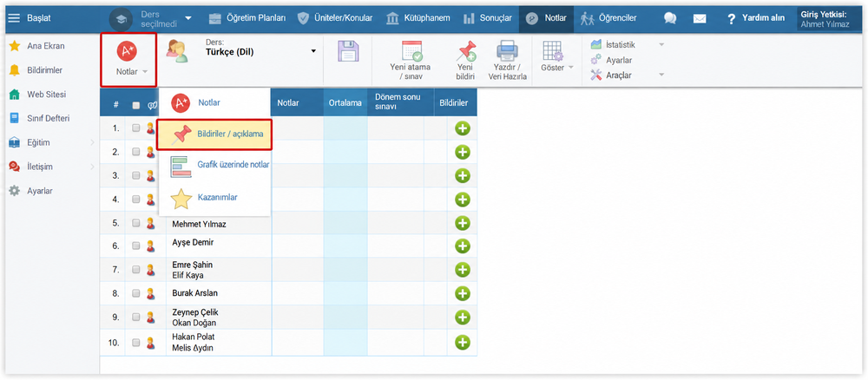Click the Ortalama column header
The height and width of the screenshot is (380, 868).
[x=345, y=103]
